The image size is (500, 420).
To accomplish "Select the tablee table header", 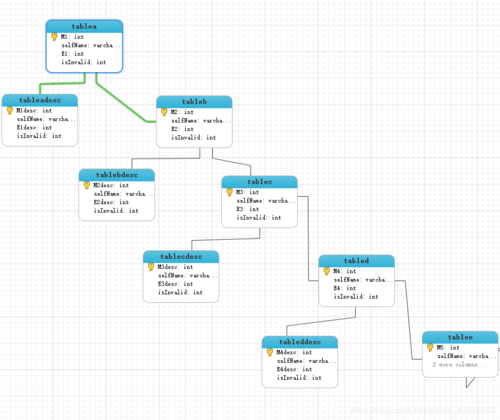I will tap(460, 337).
